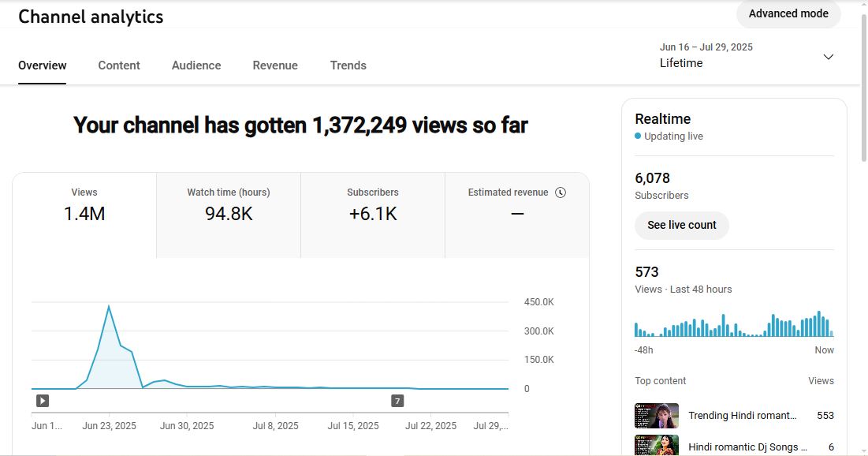Click the Trending Hindi romant... video title
The height and width of the screenshot is (456, 868).
point(742,416)
